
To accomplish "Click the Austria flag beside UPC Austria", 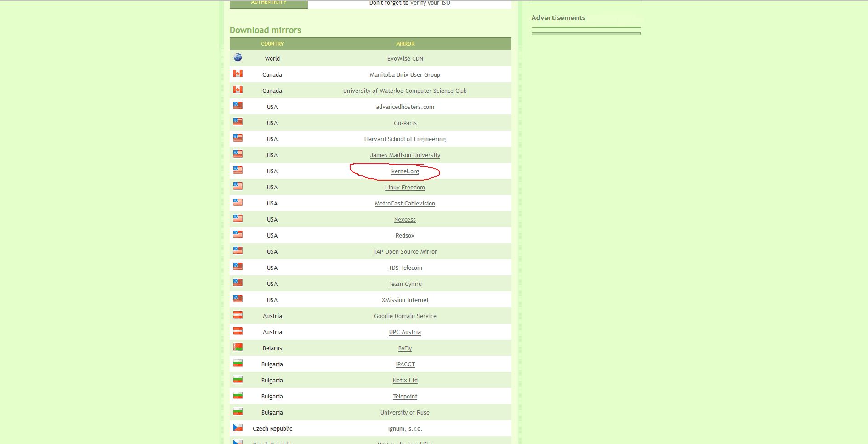I will pyautogui.click(x=238, y=331).
